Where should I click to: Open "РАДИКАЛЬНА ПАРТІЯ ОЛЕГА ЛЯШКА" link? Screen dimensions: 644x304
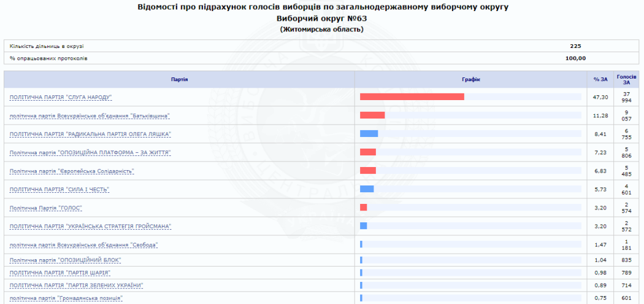(90, 134)
